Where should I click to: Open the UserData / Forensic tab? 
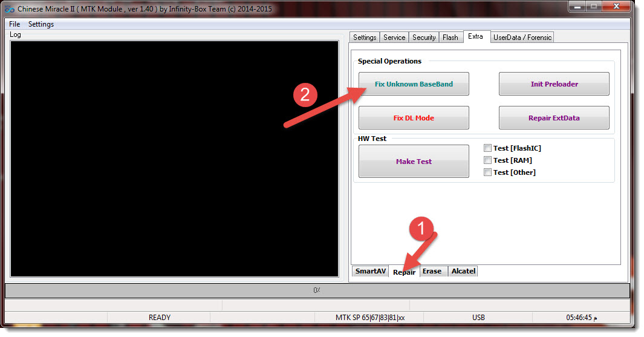click(522, 38)
